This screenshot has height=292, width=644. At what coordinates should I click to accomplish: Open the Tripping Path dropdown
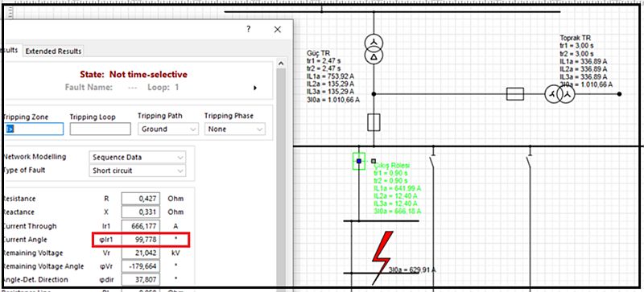(x=168, y=129)
